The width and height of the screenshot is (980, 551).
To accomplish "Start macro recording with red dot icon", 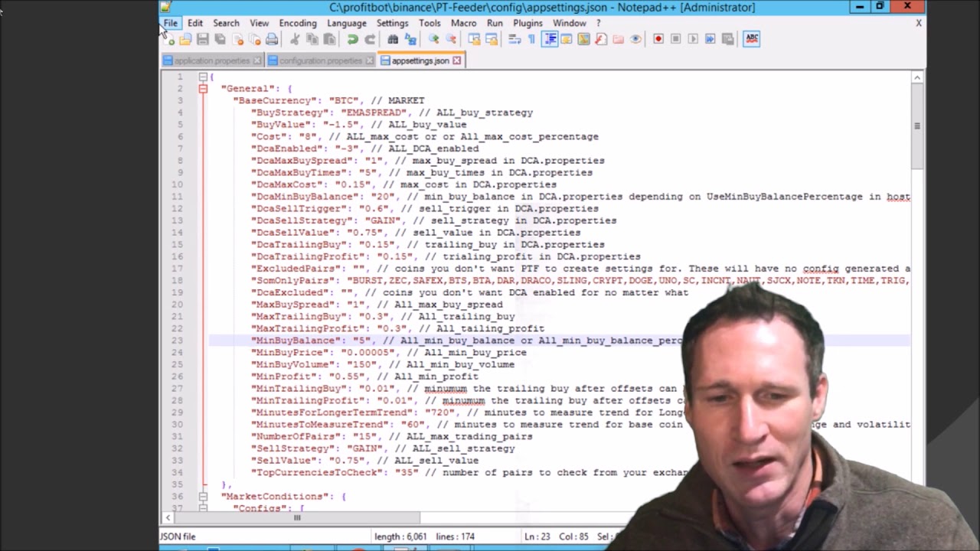I will [658, 39].
